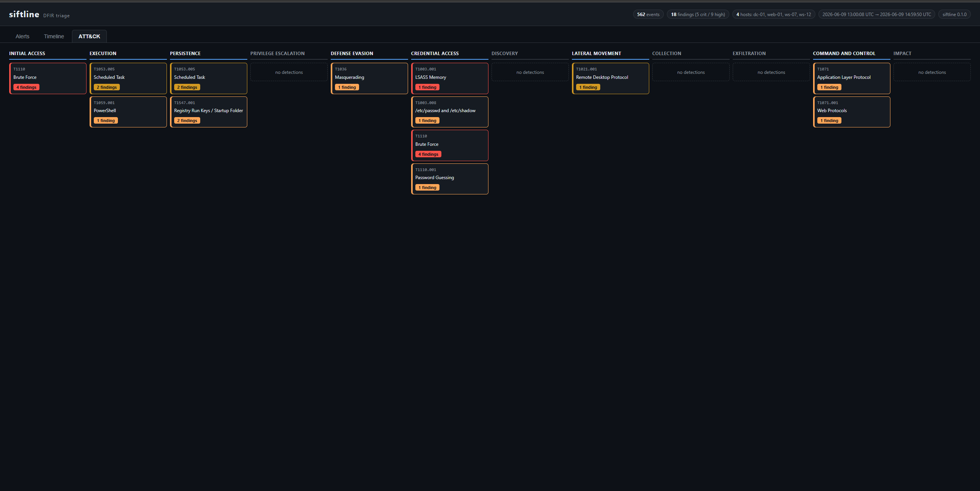Click the 2 findings badge on Registry Run Keys
This screenshot has width=980, height=491.
click(187, 121)
